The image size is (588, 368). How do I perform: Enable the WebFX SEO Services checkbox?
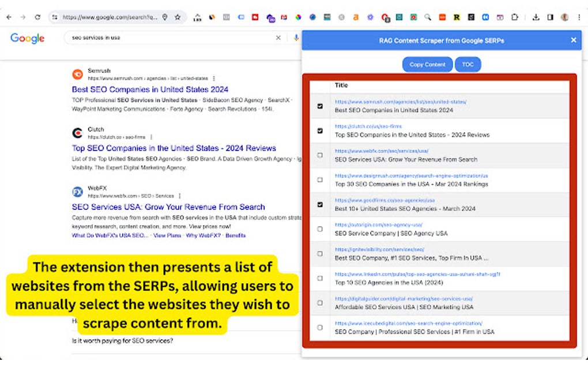[x=320, y=155]
